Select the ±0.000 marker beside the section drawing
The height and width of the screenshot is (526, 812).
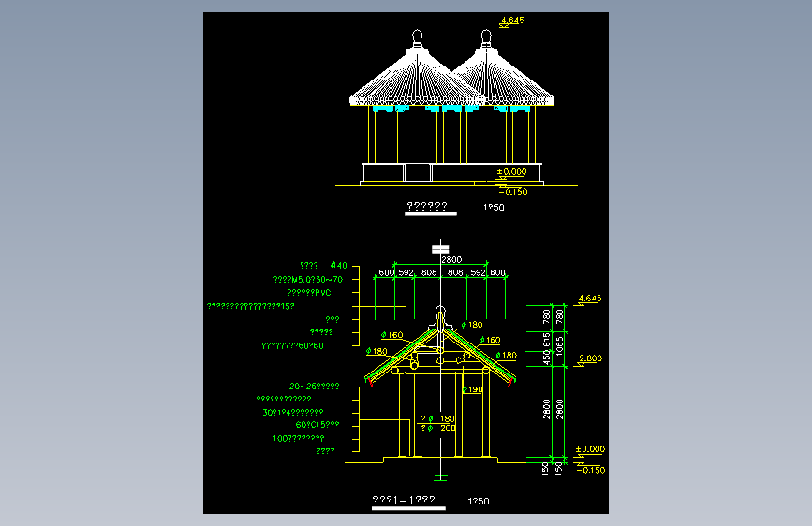(590, 449)
